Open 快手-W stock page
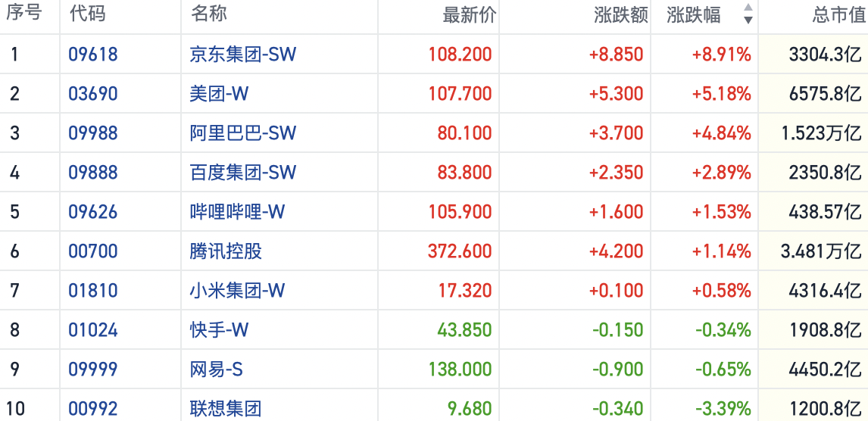 point(219,330)
